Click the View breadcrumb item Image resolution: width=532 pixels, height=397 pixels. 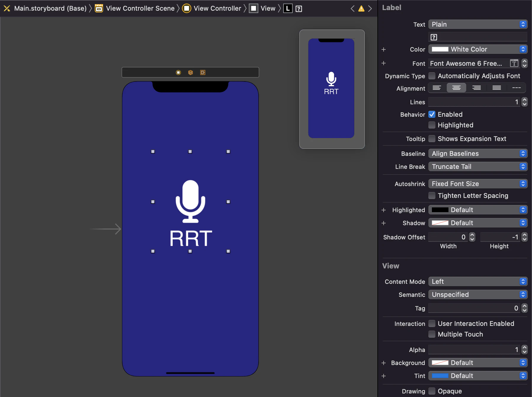pyautogui.click(x=268, y=9)
